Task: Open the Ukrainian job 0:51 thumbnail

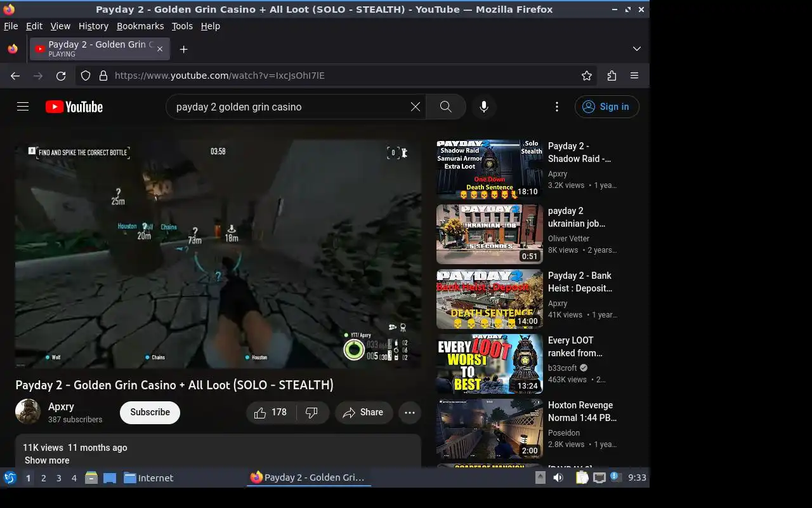Action: tap(490, 234)
